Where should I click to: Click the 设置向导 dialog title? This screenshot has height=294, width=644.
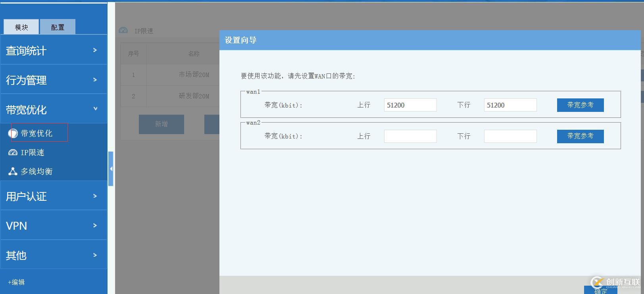coord(240,40)
